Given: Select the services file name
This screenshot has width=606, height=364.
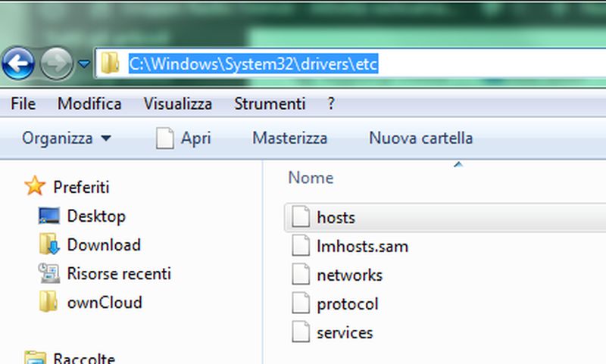Looking at the screenshot, I should pyautogui.click(x=345, y=333).
